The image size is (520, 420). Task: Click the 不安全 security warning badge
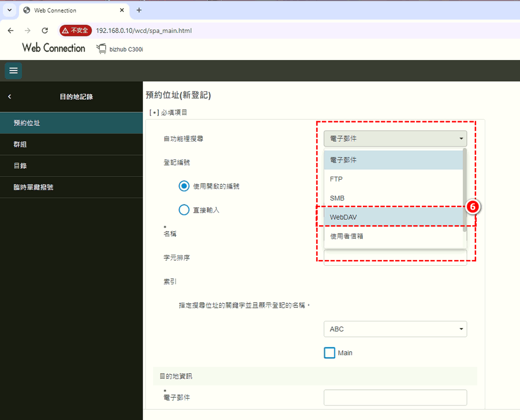(75, 30)
